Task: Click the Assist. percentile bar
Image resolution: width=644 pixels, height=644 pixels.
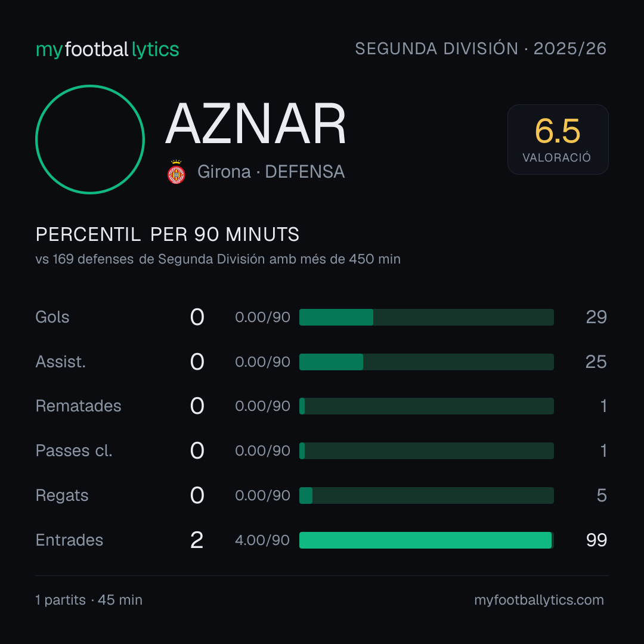Action: point(426,362)
